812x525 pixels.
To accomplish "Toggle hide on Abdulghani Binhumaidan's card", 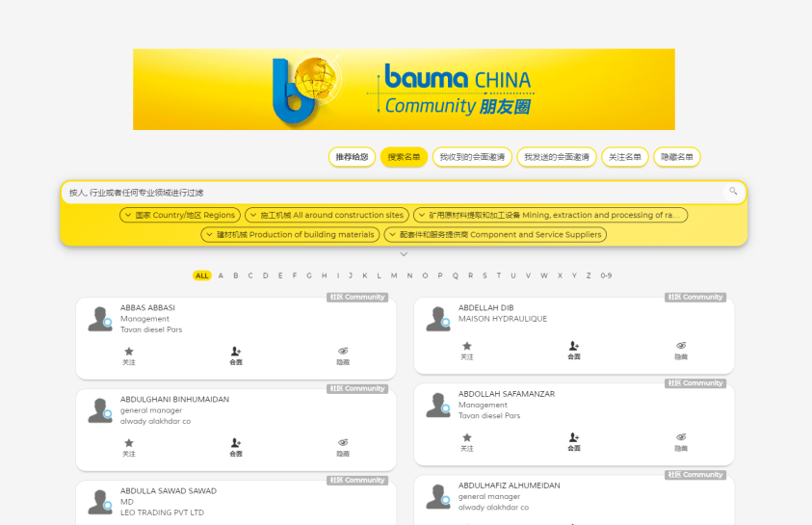I will point(343,444).
